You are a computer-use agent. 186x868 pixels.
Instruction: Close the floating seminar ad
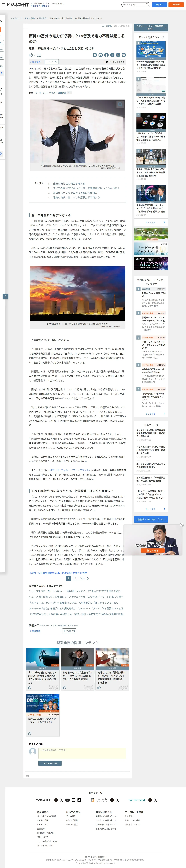pos(182,525)
